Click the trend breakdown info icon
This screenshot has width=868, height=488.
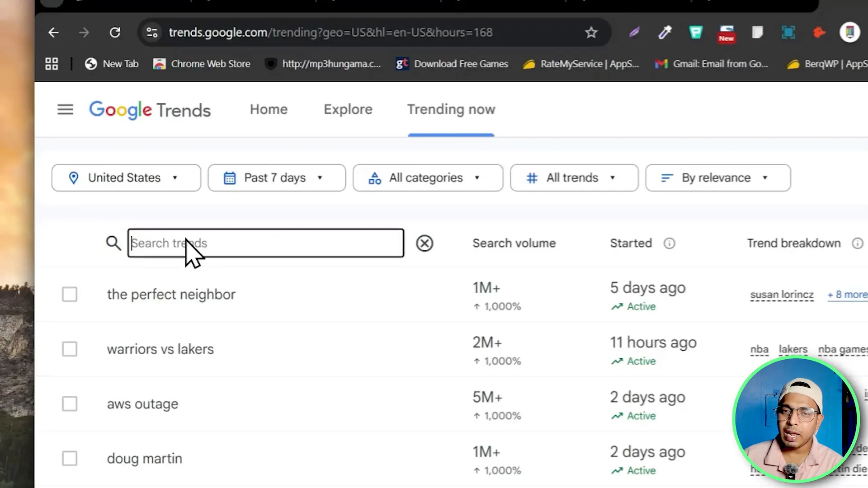point(858,243)
